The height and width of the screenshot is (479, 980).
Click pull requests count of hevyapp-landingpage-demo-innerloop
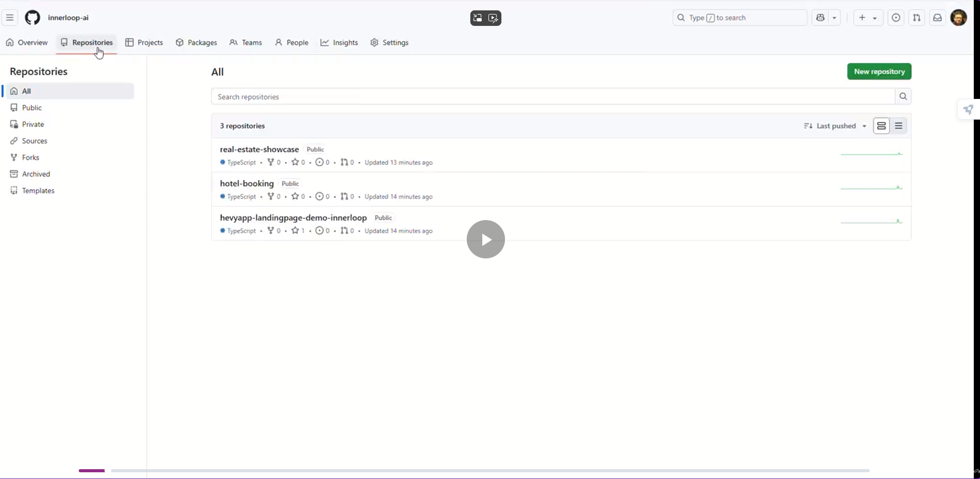pyautogui.click(x=348, y=231)
